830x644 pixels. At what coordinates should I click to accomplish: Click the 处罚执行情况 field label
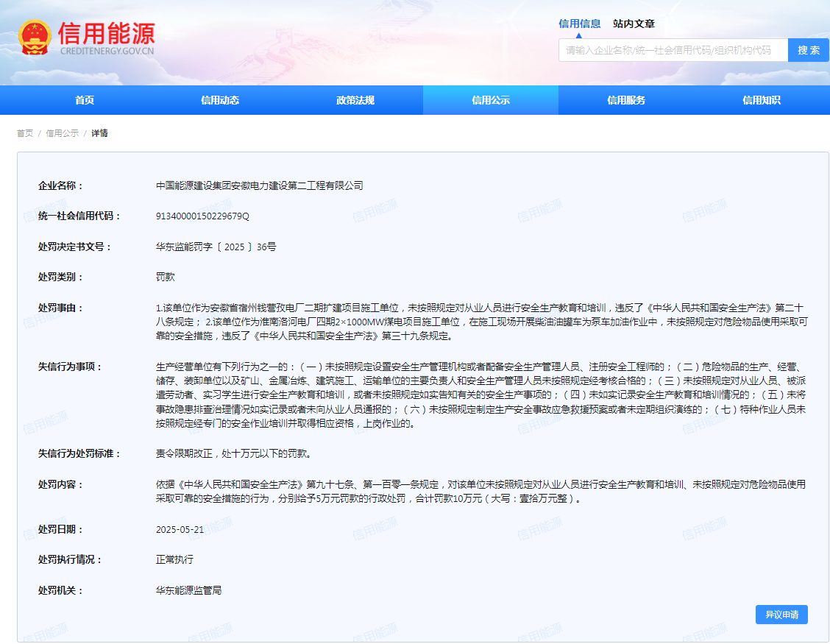point(70,560)
